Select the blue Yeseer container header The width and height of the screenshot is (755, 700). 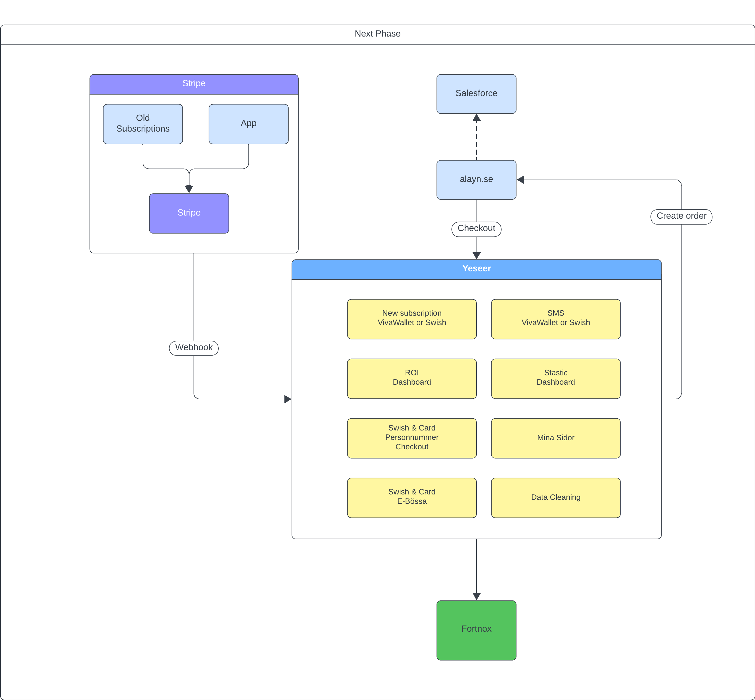coord(476,269)
